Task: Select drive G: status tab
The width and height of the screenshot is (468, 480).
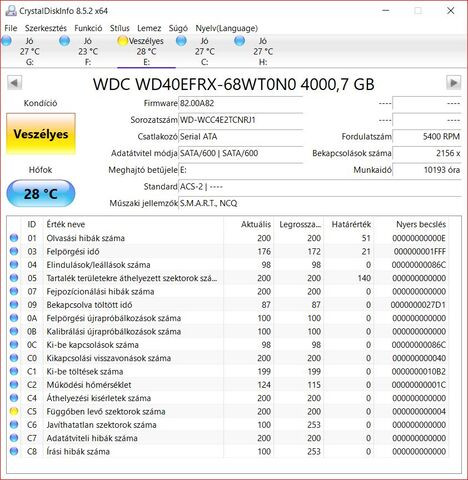Action: coord(29,51)
